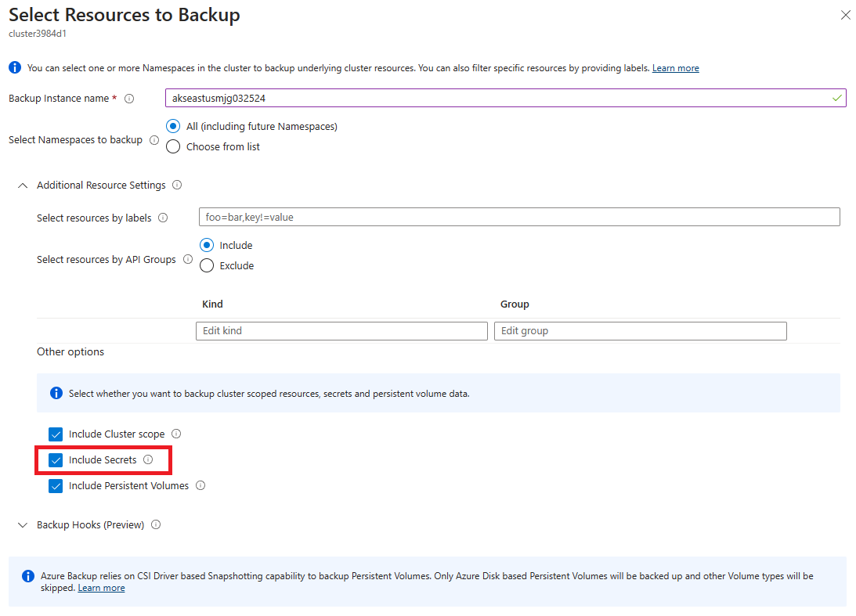Click the Select resources by API Groups info icon
856x616 pixels.
pyautogui.click(x=187, y=259)
